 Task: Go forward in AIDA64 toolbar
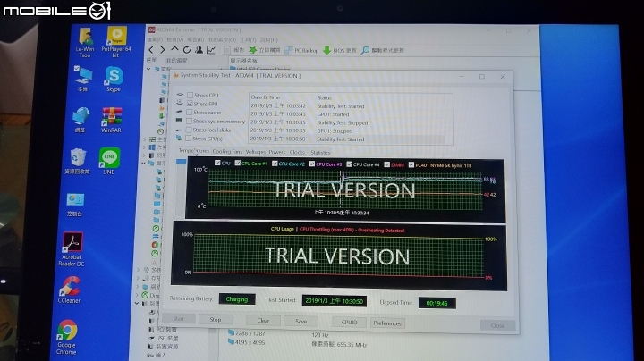pos(163,50)
